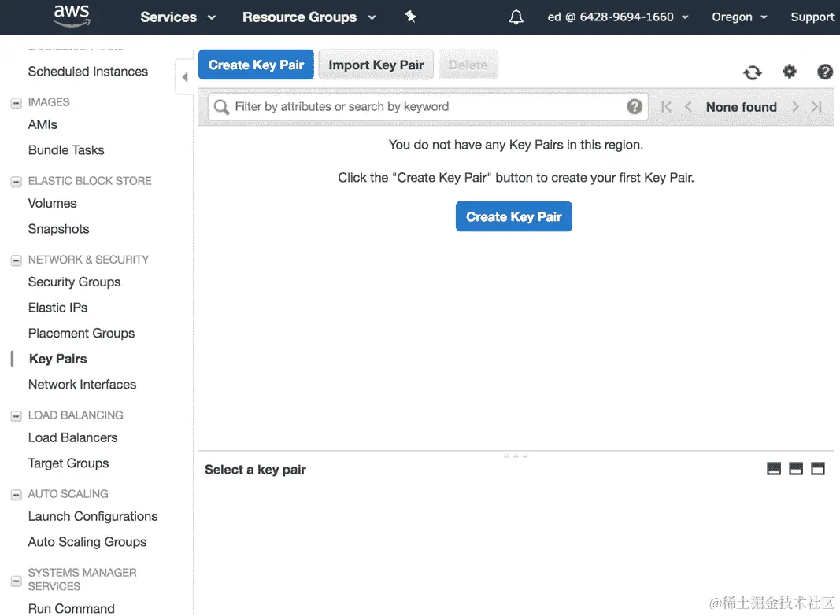Viewport: 840px width, 616px height.
Task: Open Load Balancers in the sidebar
Action: [72, 437]
